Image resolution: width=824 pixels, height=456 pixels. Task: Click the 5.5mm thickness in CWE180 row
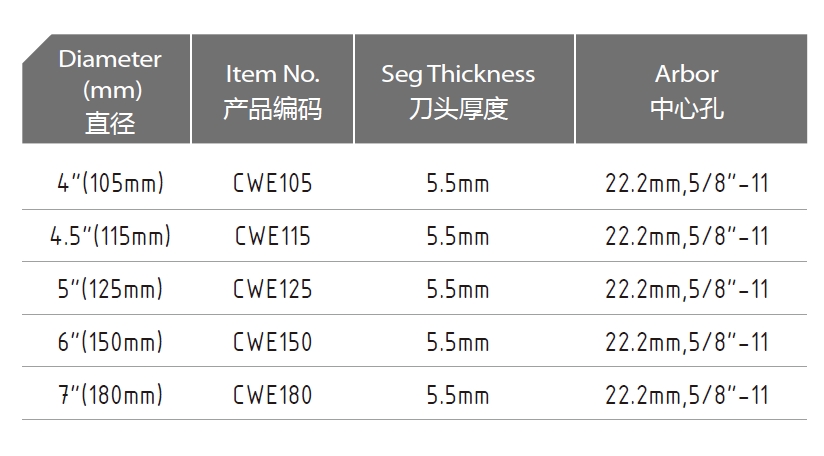(x=458, y=395)
